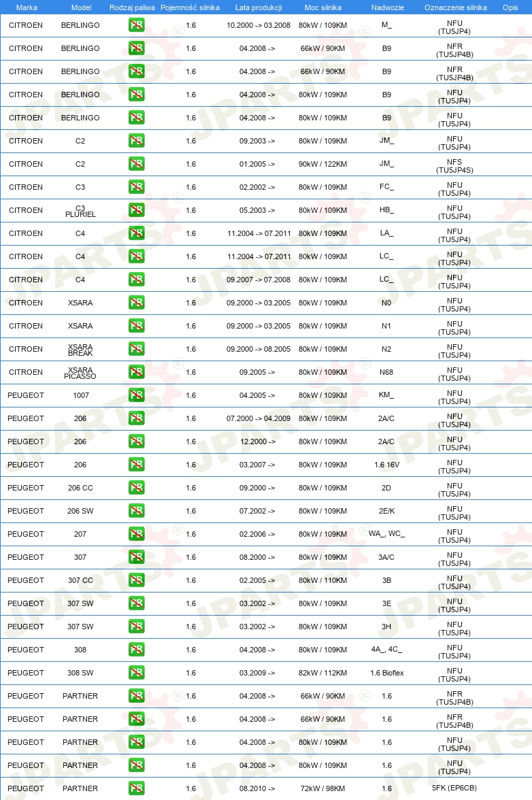Click the petrol icon in the C4 09.2007 row
This screenshot has height=800, width=532.
point(136,280)
